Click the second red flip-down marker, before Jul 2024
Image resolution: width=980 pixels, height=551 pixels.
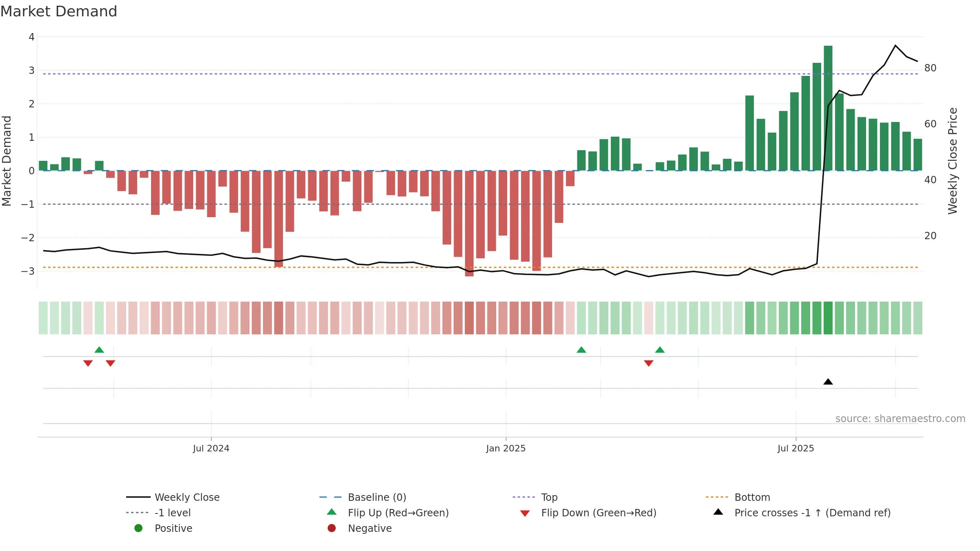click(110, 363)
